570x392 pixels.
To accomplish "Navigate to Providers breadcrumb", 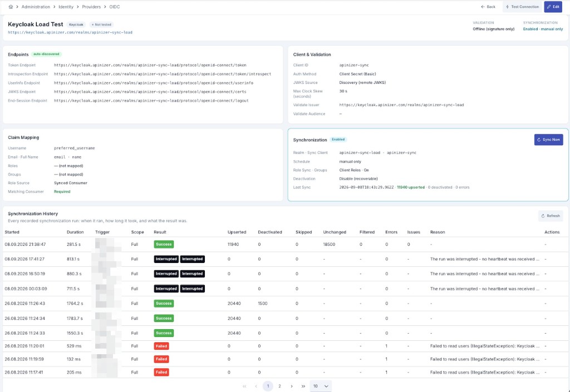I will (91, 7).
